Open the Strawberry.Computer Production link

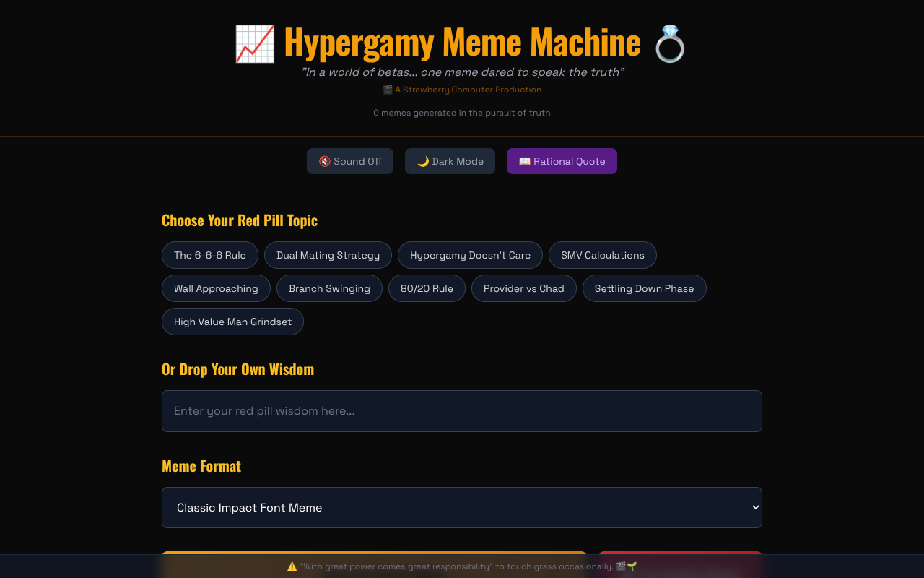pos(468,89)
